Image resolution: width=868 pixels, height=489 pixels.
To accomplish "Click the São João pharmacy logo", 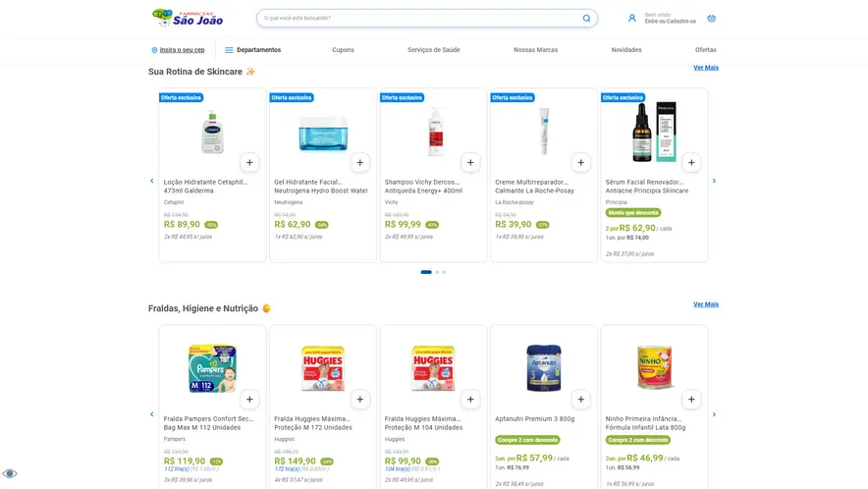I will pos(188,19).
